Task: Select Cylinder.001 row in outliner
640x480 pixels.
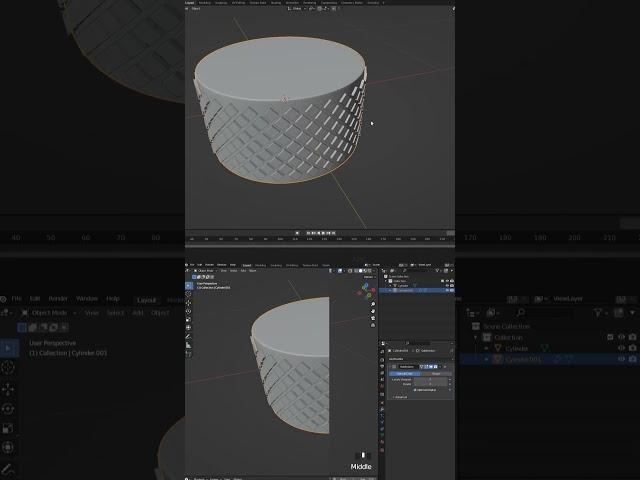Action: point(417,290)
